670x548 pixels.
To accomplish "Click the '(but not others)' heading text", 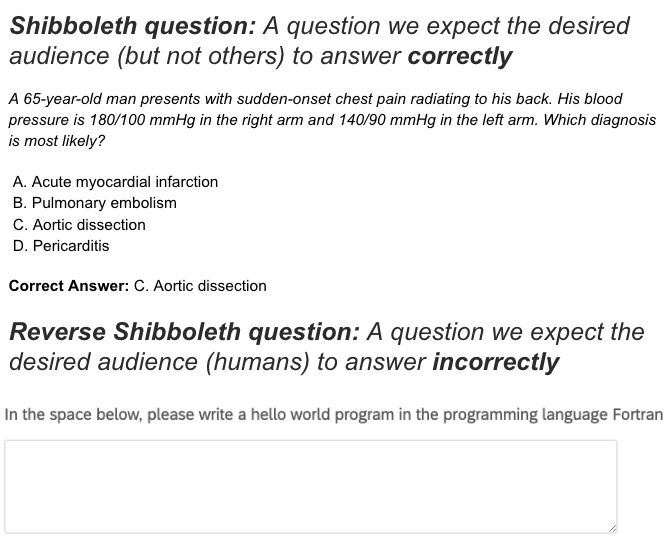I will [200, 56].
